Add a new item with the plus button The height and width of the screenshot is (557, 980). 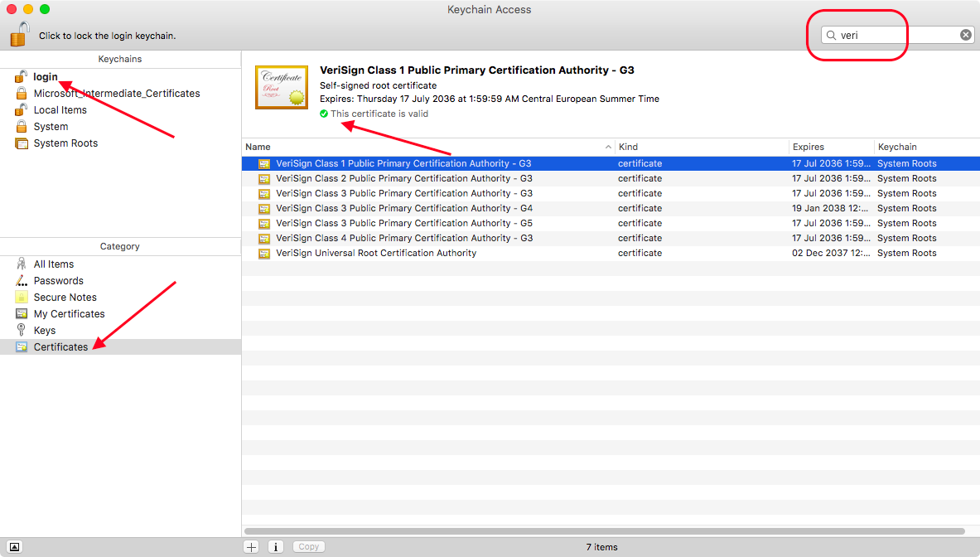(251, 547)
